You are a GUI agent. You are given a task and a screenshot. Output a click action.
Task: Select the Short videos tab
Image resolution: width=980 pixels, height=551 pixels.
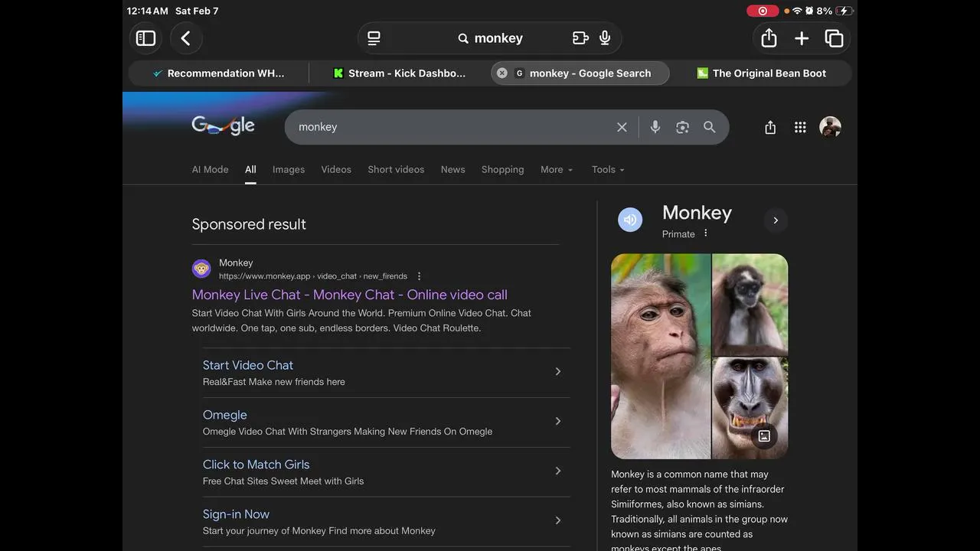pyautogui.click(x=396, y=170)
